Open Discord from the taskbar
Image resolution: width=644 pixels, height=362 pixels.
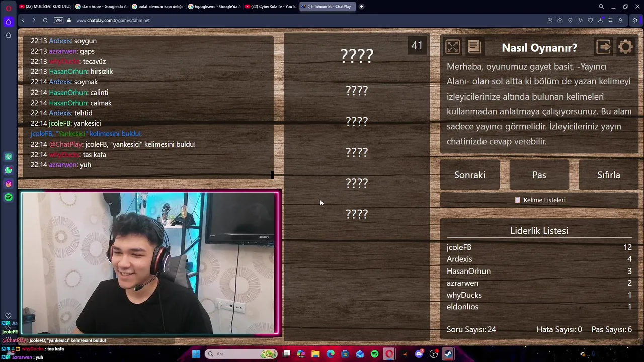(x=419, y=354)
